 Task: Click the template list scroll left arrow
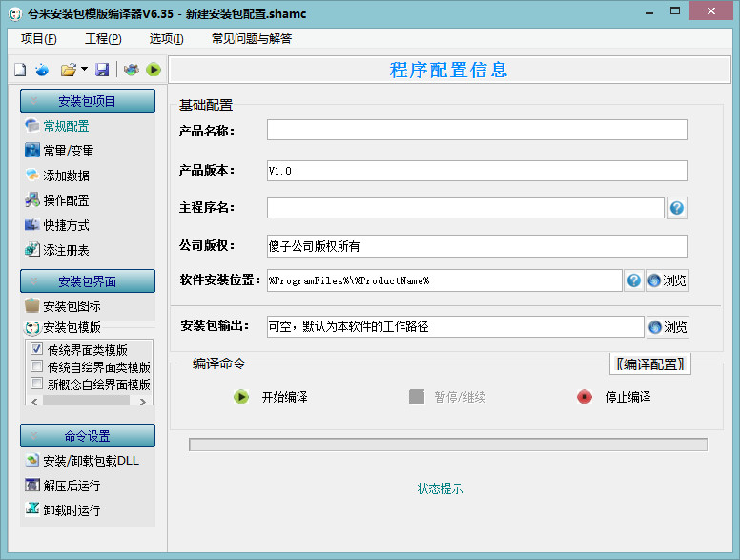[x=34, y=402]
